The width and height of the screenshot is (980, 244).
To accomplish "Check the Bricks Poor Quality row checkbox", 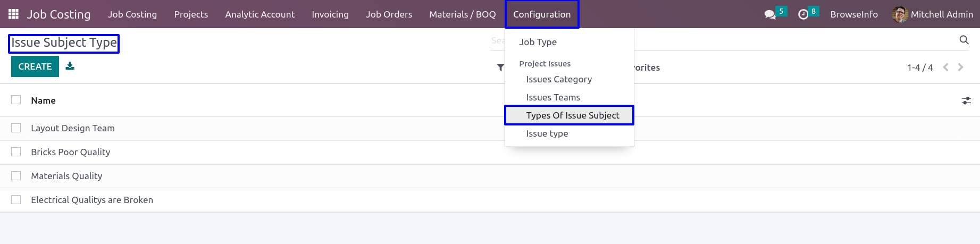I will point(16,152).
